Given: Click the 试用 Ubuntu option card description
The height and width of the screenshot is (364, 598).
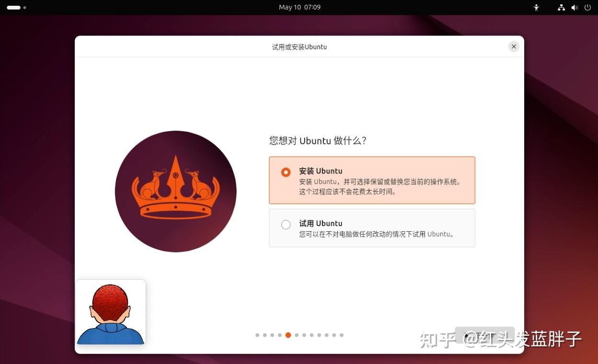Looking at the screenshot, I should (376, 234).
